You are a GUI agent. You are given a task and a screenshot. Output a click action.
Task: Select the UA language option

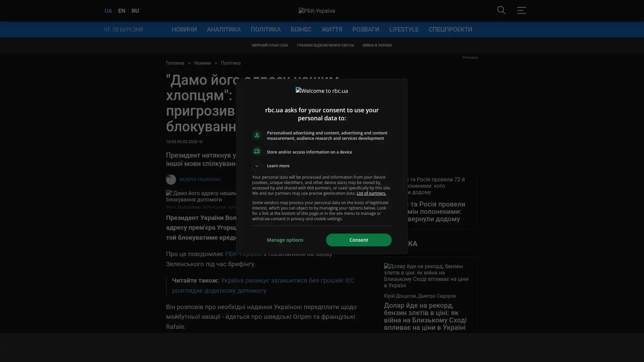pyautogui.click(x=108, y=11)
